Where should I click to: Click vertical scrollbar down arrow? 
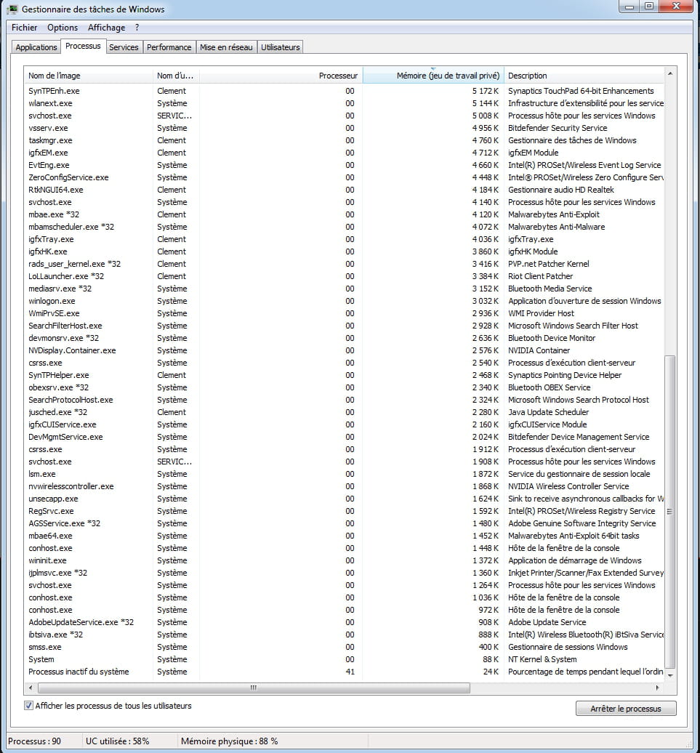pyautogui.click(x=670, y=675)
